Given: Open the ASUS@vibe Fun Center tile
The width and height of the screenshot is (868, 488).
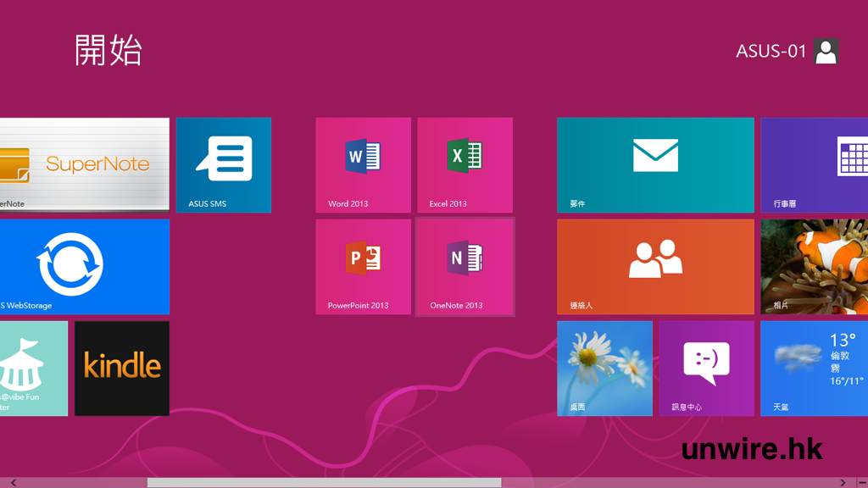Looking at the screenshot, I should click(33, 368).
